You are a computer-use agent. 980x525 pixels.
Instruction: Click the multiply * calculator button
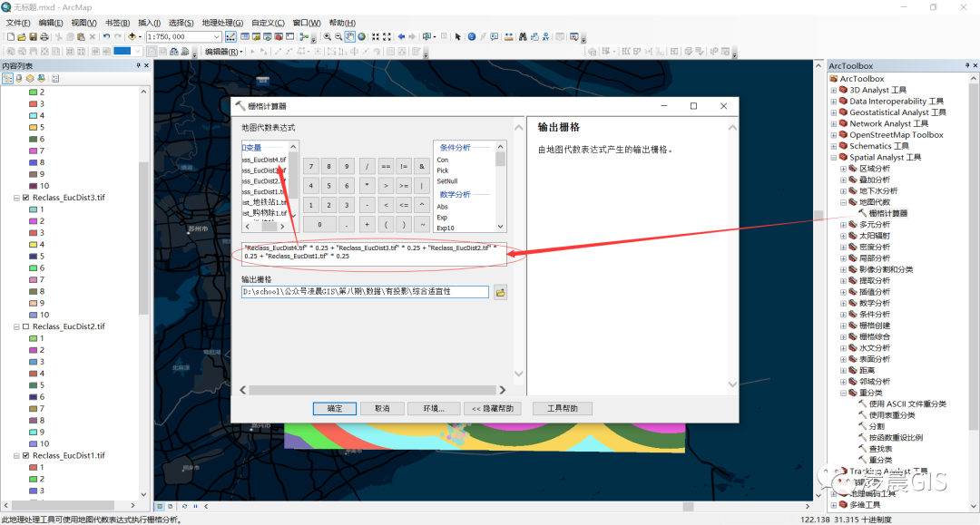[x=367, y=185]
